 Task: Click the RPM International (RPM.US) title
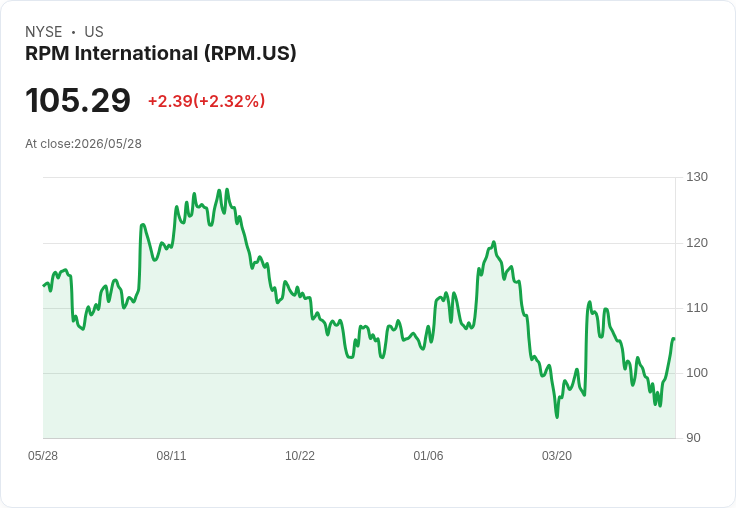tap(161, 54)
